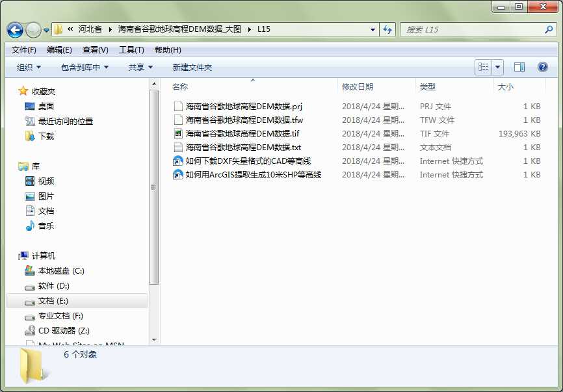Image resolution: width=563 pixels, height=392 pixels.
Task: Select the .tif image file icon
Action: click(178, 133)
